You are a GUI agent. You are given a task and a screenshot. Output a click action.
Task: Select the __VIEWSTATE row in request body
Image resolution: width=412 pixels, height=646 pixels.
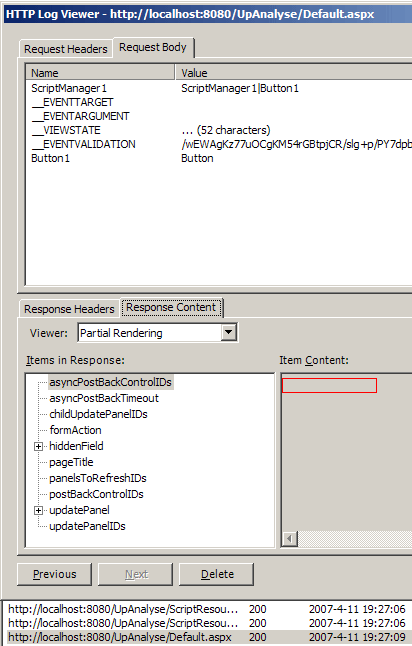point(218,130)
